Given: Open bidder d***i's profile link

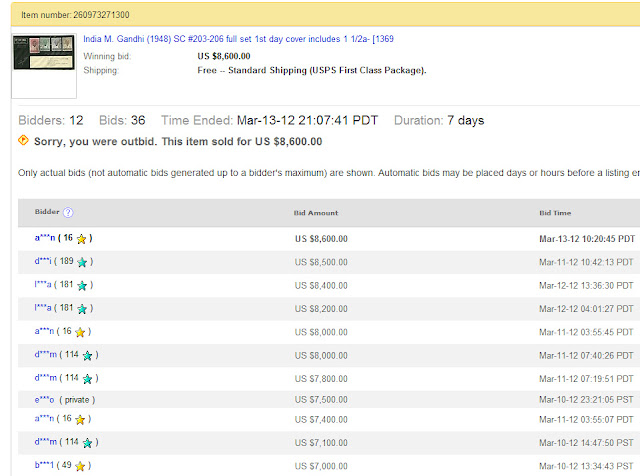Looking at the screenshot, I should 45,262.
